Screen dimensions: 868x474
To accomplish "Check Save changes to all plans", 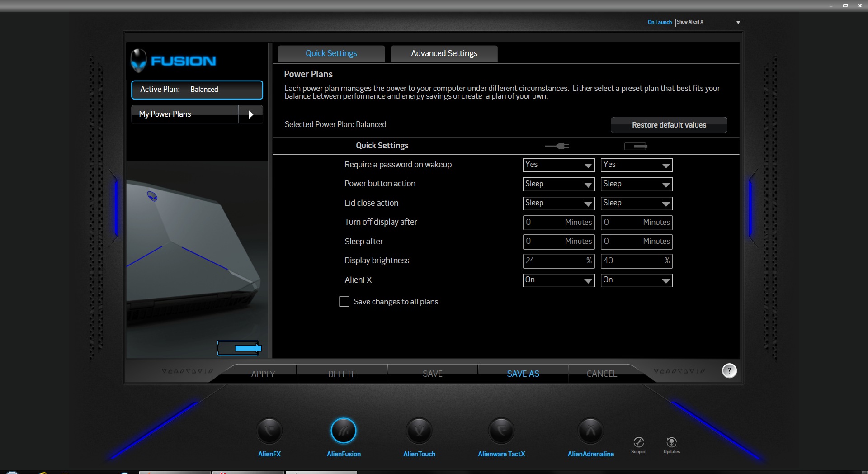I will (x=344, y=302).
